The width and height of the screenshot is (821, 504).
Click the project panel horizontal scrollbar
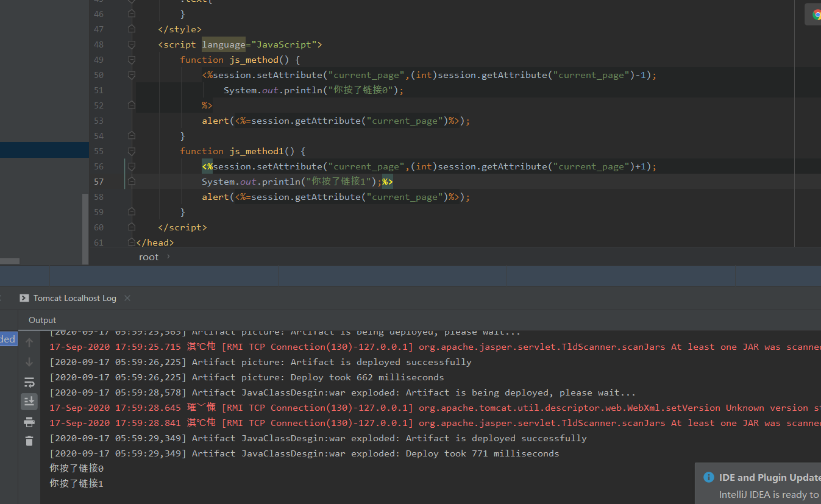click(x=10, y=261)
